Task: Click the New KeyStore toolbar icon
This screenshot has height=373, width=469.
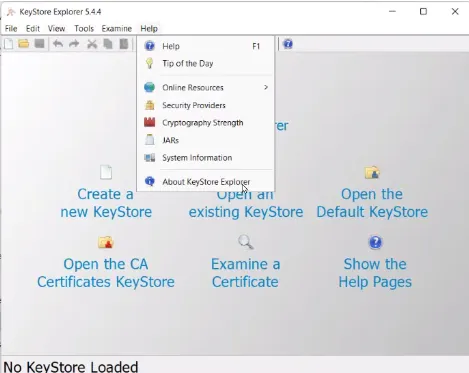Action: click(x=9, y=44)
